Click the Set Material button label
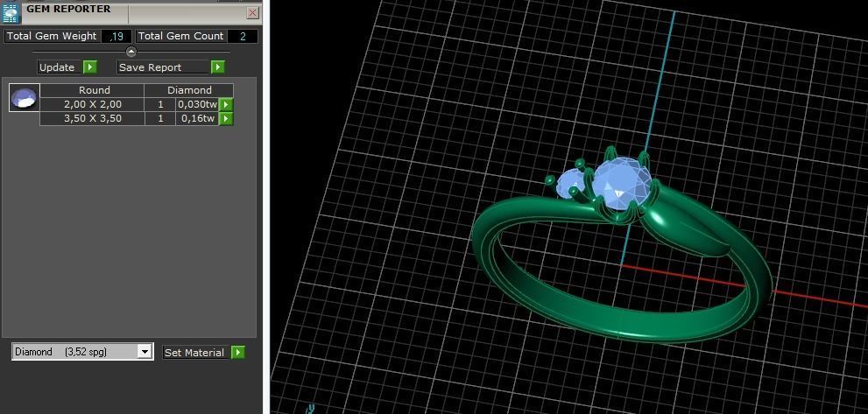This screenshot has width=868, height=414. pyautogui.click(x=195, y=353)
